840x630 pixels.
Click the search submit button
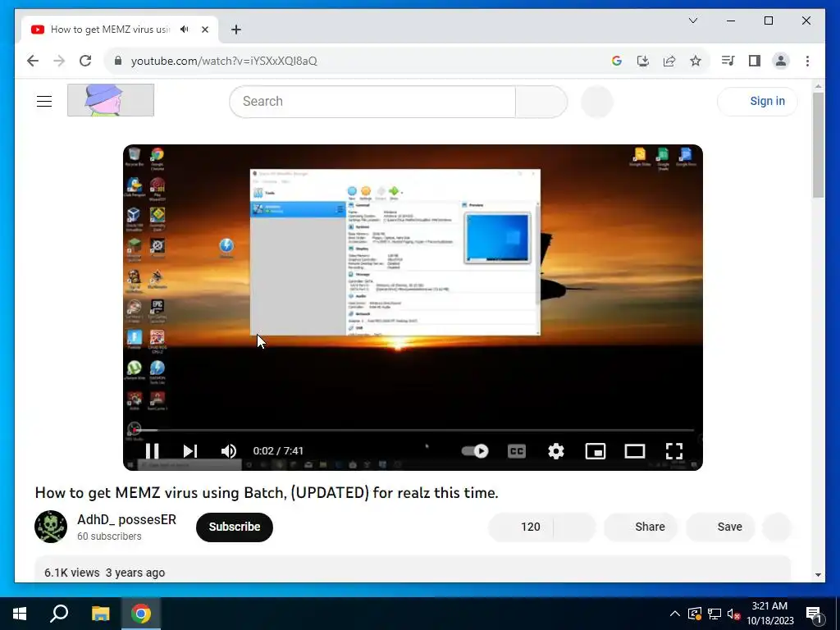541,101
